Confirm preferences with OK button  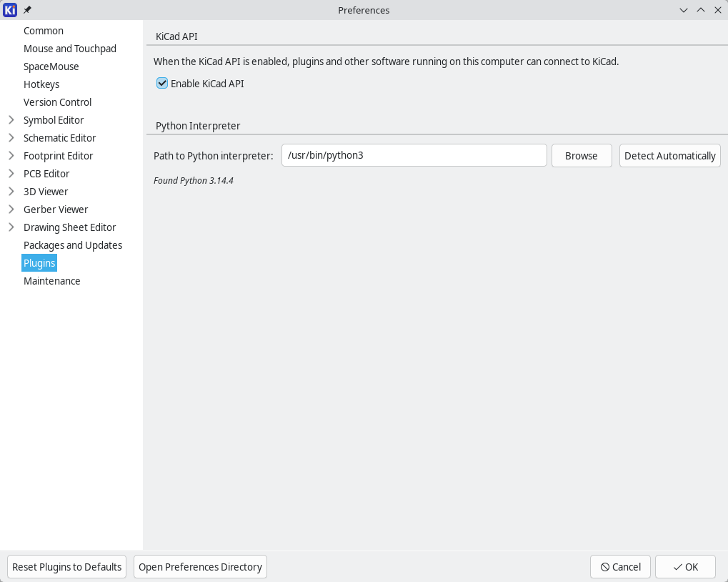(x=685, y=567)
